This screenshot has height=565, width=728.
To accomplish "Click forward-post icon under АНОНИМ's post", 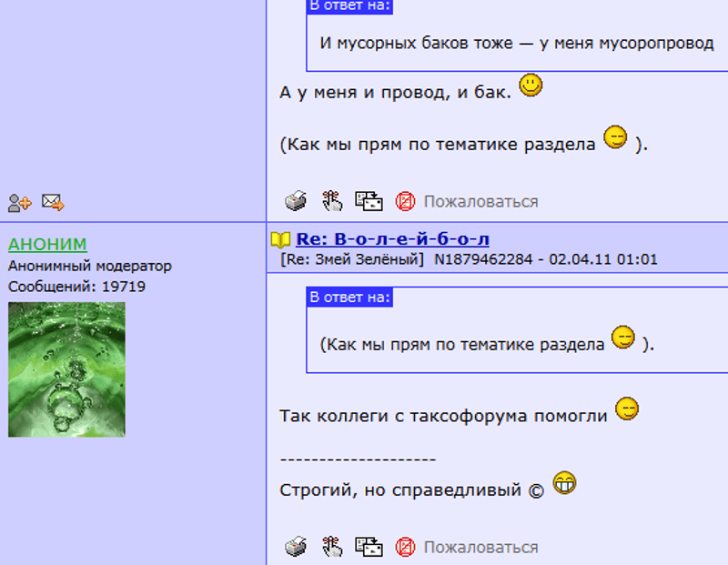I will tap(369, 547).
